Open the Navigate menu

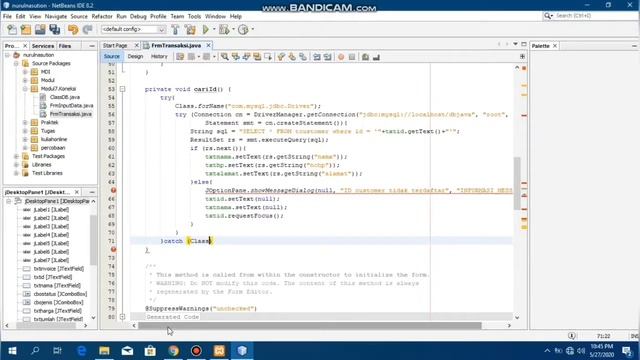coord(56,16)
